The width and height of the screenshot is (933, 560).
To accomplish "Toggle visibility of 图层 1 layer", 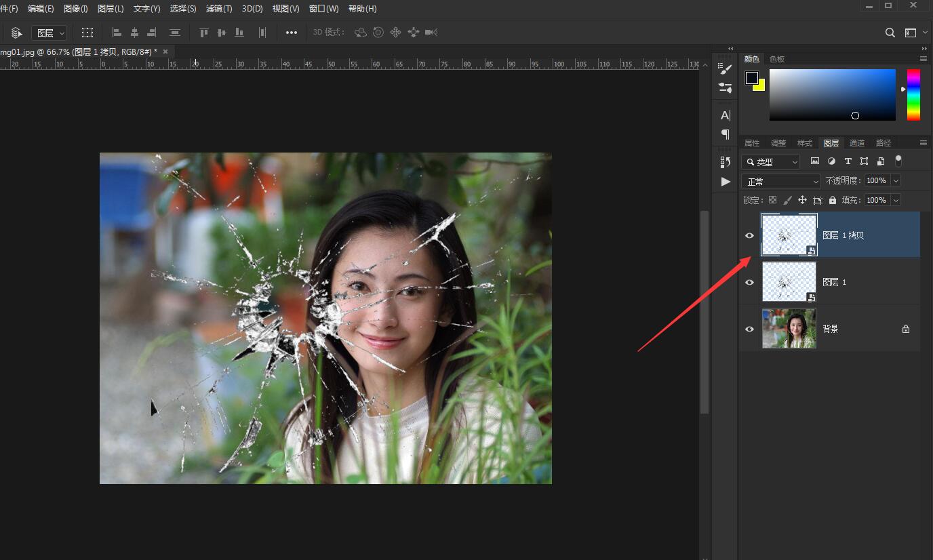I will [749, 282].
